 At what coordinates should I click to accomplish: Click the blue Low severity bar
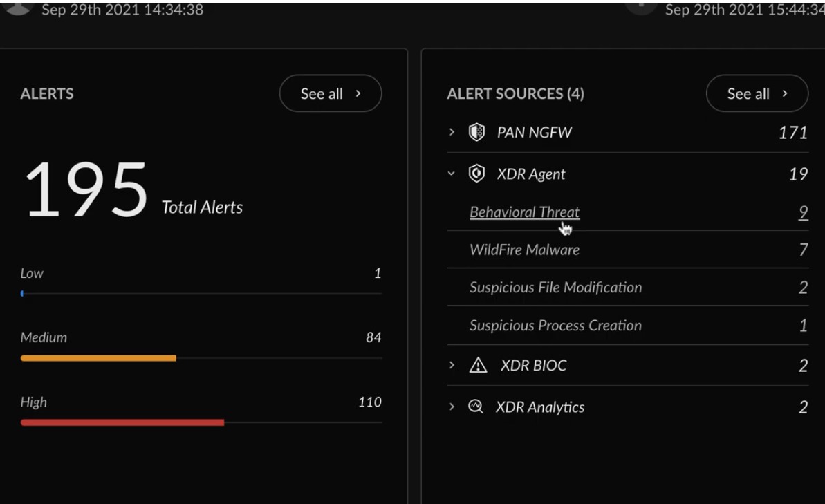(x=22, y=294)
